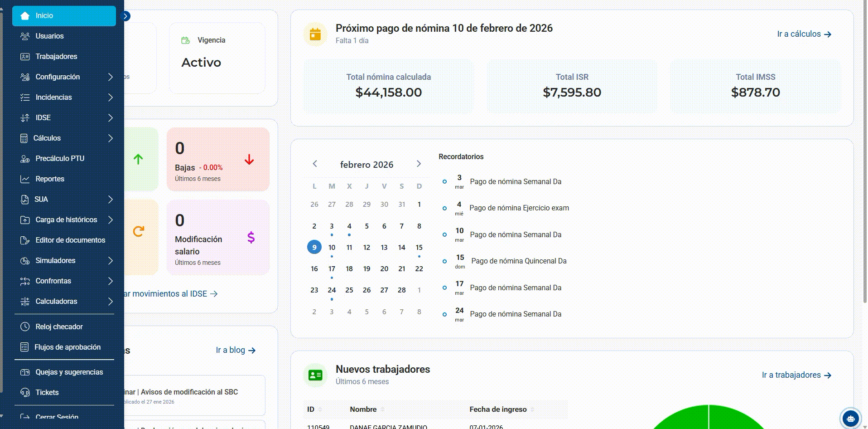Expand the IDSE submenu arrow
Image resolution: width=868 pixels, height=429 pixels.
click(111, 118)
